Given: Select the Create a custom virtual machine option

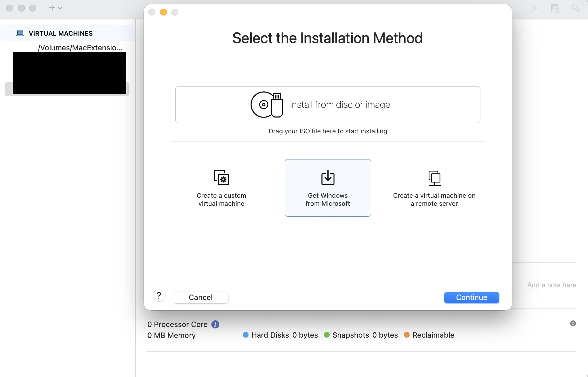Looking at the screenshot, I should 221,188.
